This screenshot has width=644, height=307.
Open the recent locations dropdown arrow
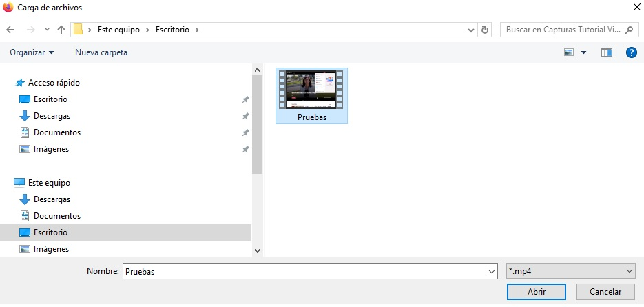click(x=47, y=30)
